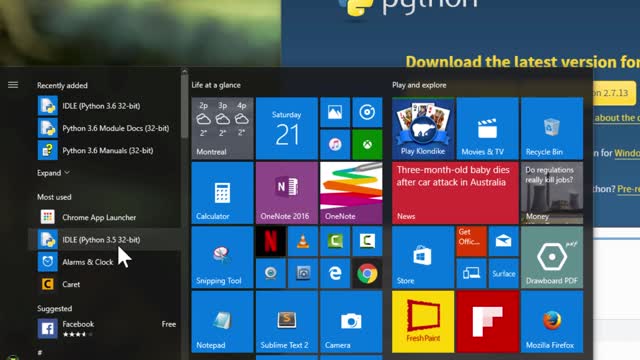
Task: Open the Camera tile
Action: [351, 322]
